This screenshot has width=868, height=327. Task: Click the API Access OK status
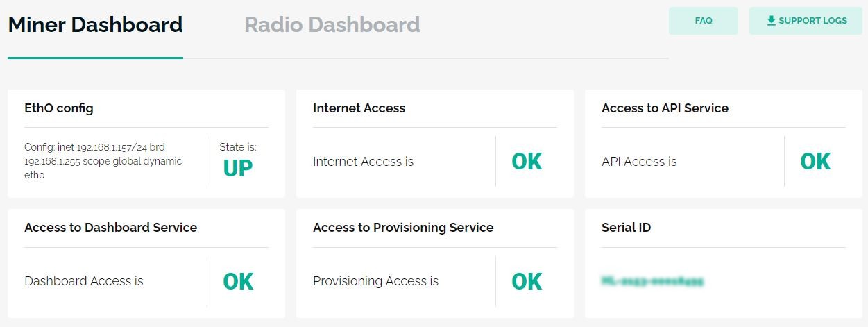(x=815, y=162)
